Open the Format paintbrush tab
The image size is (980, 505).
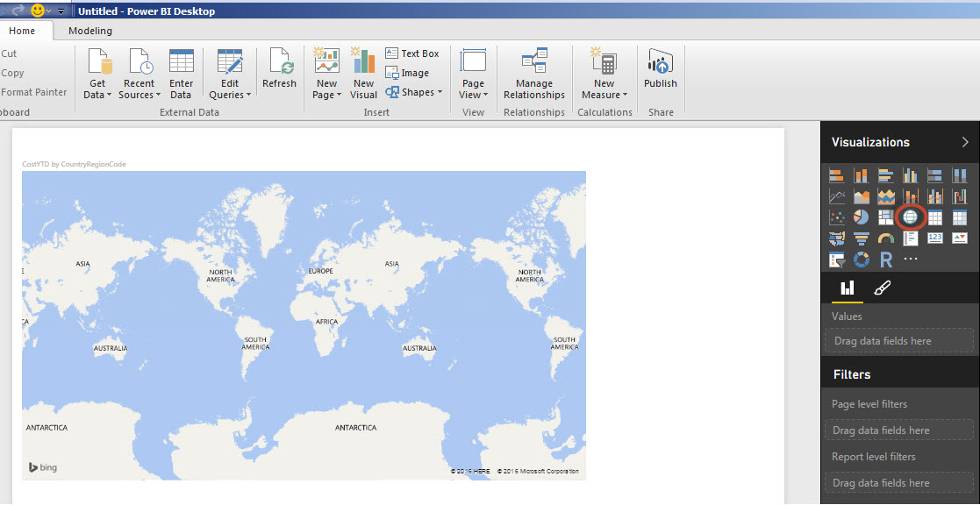click(883, 288)
